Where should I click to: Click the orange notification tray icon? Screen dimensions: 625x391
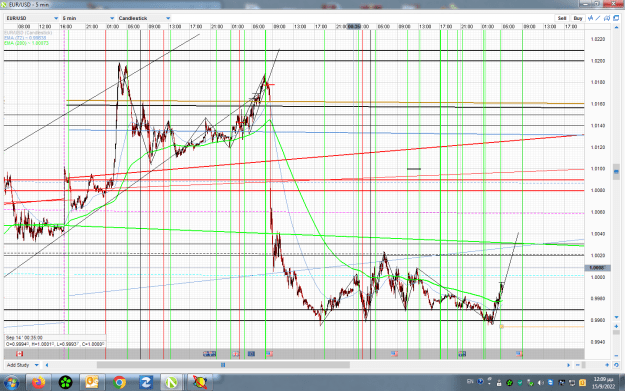pyautogui.click(x=582, y=383)
